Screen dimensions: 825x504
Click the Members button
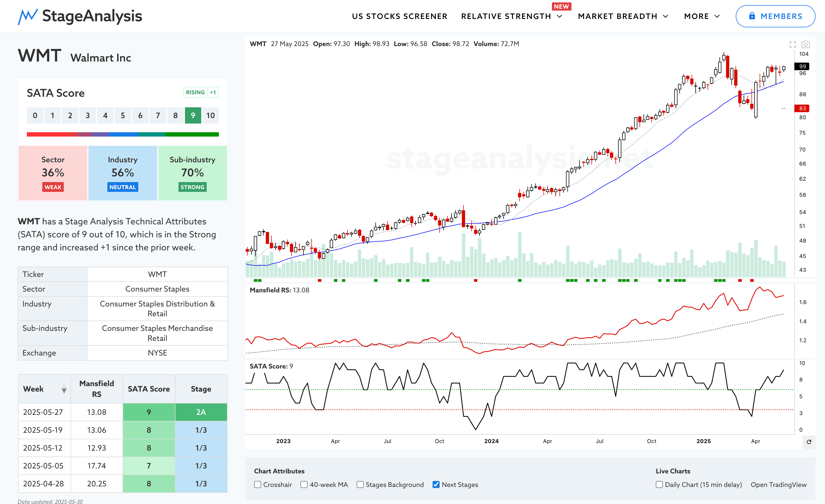click(x=775, y=16)
